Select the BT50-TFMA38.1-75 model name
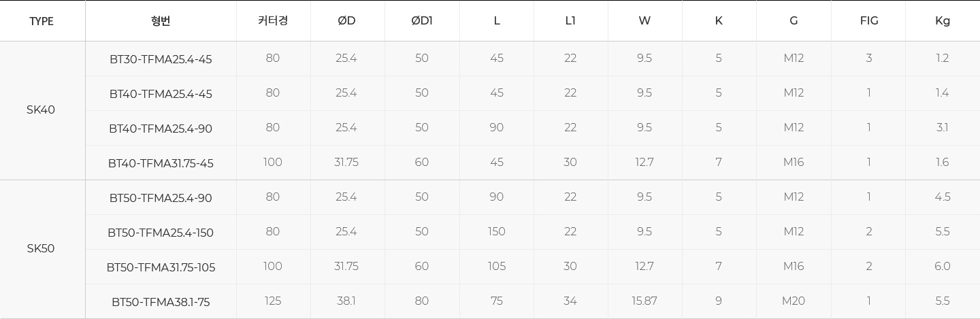Viewport: 980px width, 319px height. [x=161, y=302]
